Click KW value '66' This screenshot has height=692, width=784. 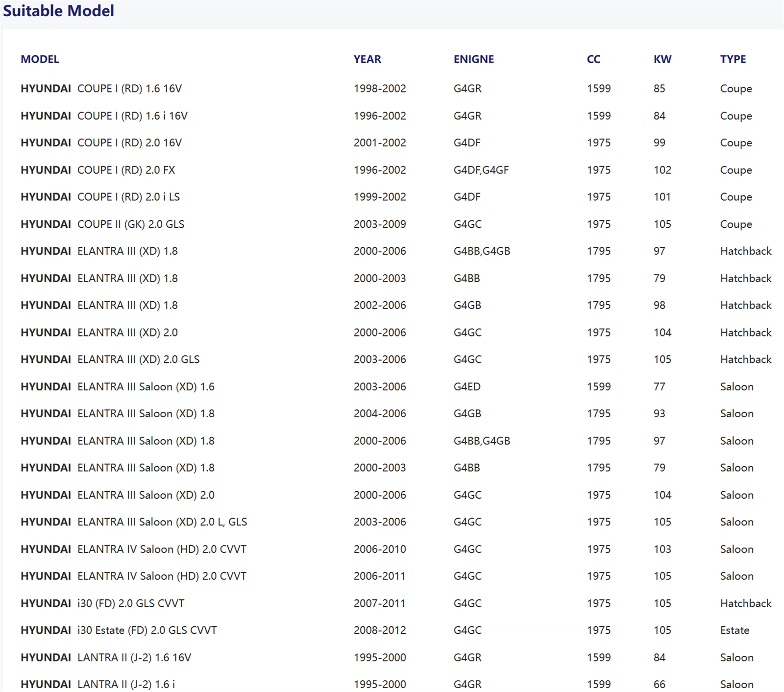(x=660, y=685)
